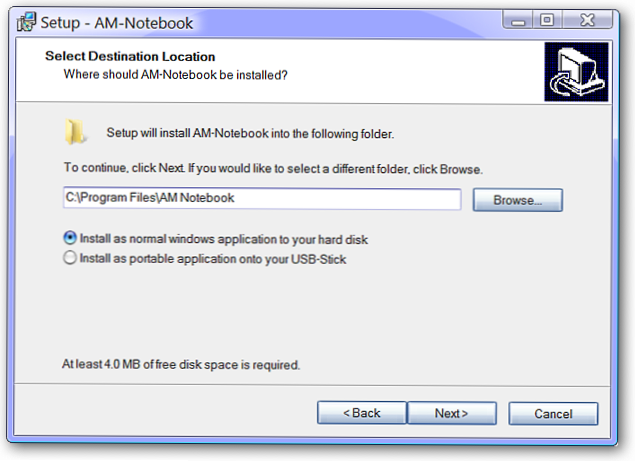Maximize the Setup window

(x=547, y=19)
